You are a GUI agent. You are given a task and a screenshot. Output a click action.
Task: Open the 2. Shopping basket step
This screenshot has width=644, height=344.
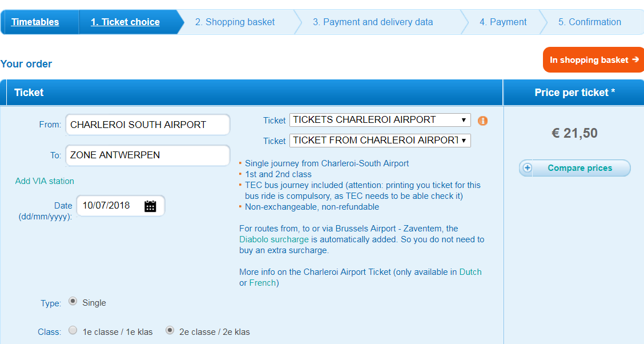click(x=235, y=22)
